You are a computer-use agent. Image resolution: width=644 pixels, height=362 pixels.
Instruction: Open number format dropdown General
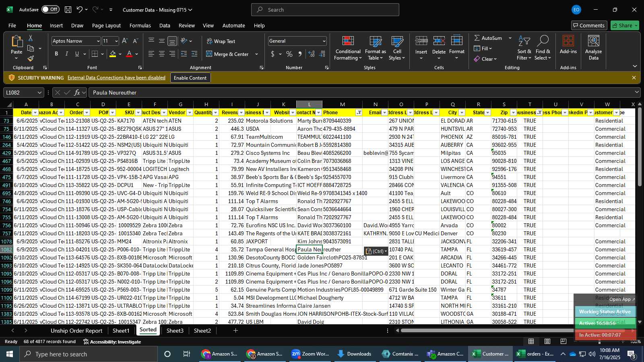click(324, 41)
